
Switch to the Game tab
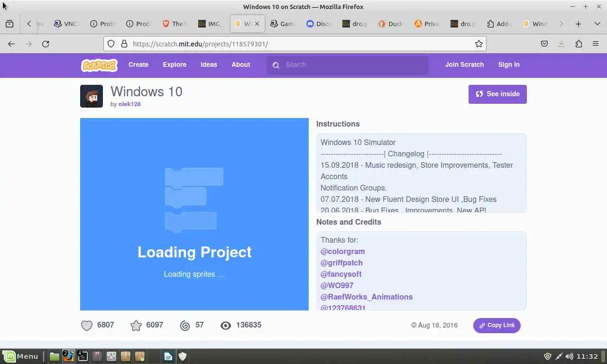pyautogui.click(x=283, y=24)
